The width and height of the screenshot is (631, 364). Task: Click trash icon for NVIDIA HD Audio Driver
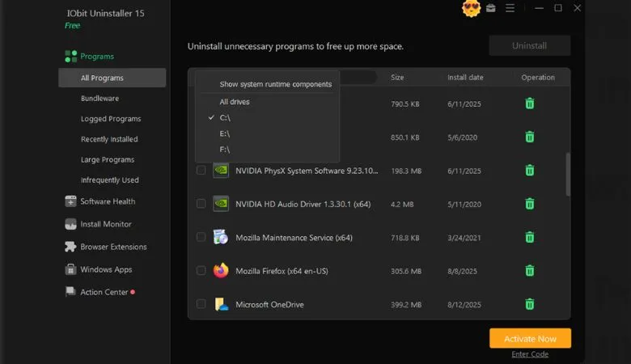coord(530,204)
